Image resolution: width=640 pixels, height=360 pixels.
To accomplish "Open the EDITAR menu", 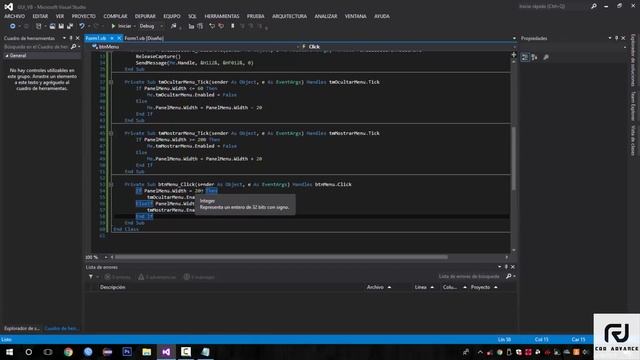I will pos(40,16).
